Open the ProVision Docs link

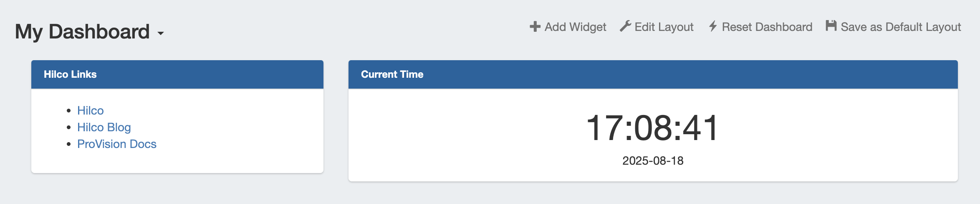117,144
